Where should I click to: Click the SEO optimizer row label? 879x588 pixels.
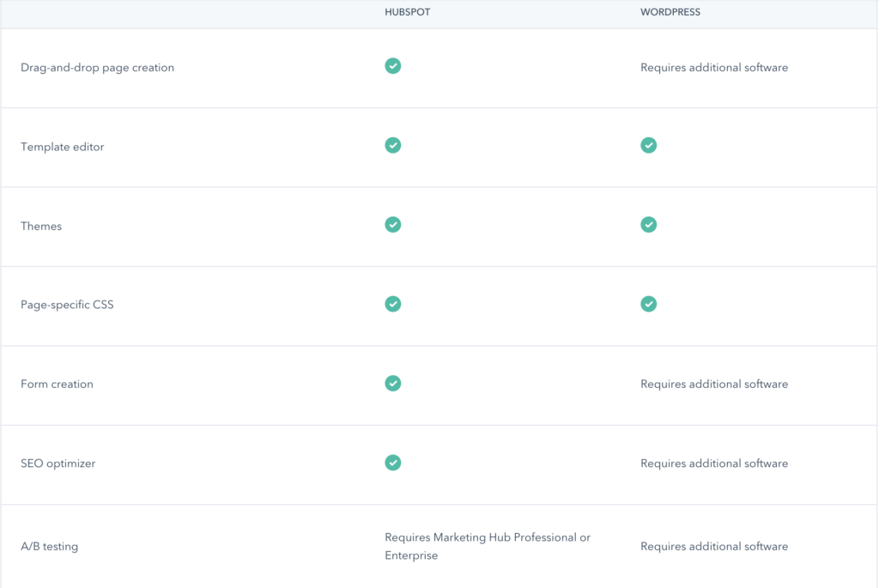point(57,463)
